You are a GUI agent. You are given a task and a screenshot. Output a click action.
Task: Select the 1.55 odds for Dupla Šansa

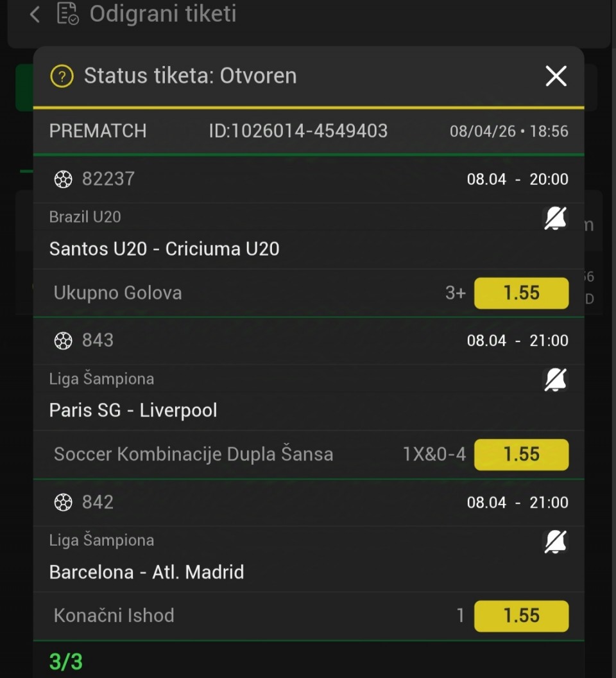tap(521, 455)
